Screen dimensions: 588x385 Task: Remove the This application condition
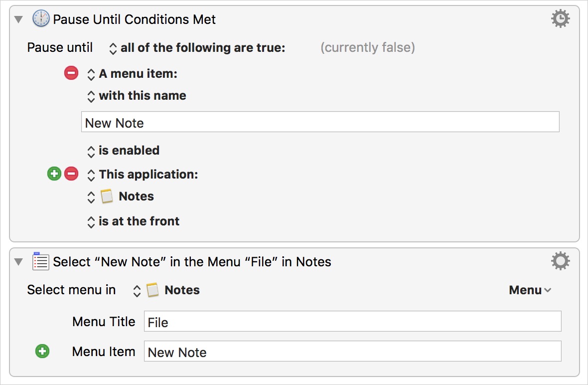coord(71,174)
